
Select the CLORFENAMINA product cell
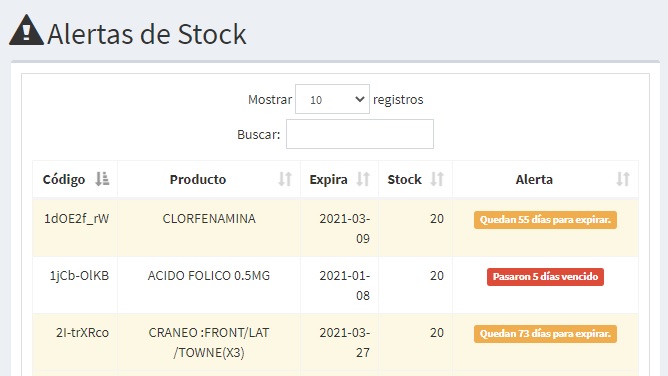pyautogui.click(x=209, y=219)
